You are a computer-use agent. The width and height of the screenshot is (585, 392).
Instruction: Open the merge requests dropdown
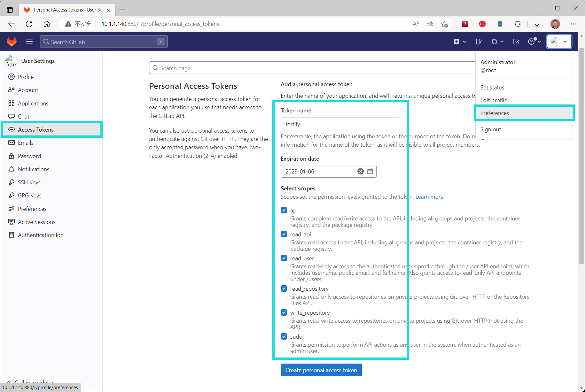tap(497, 42)
